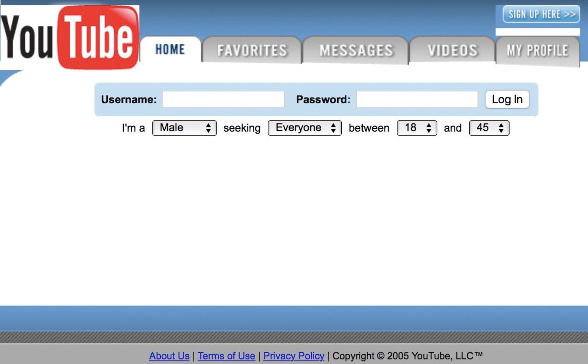Click the YouTube logo
The image size is (588, 364).
70,37
